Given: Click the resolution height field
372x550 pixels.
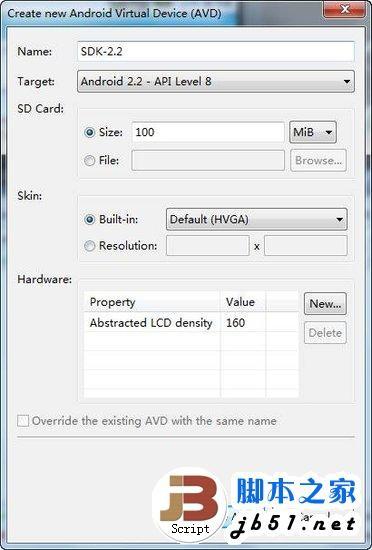Looking at the screenshot, I should [306, 246].
